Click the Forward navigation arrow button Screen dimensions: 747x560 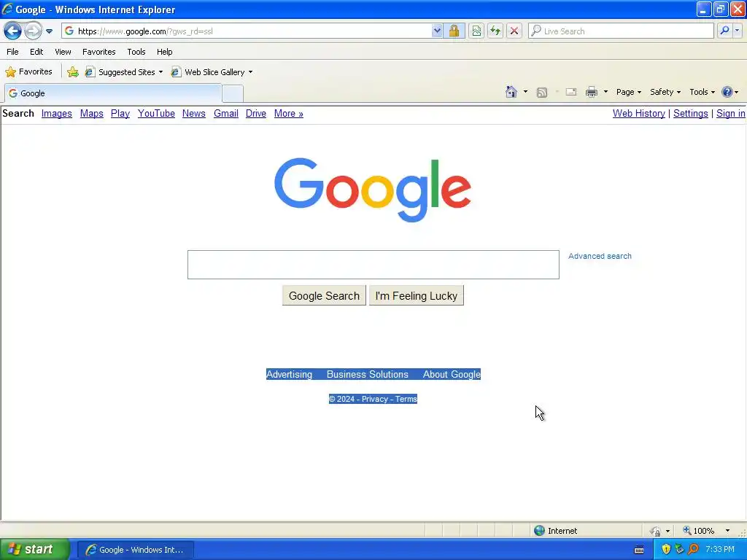click(33, 31)
